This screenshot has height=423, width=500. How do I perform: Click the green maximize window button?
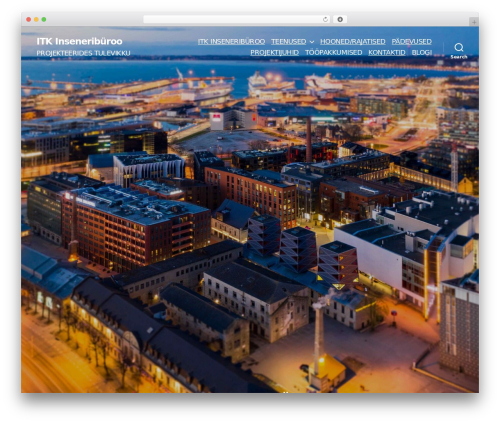pos(44,20)
